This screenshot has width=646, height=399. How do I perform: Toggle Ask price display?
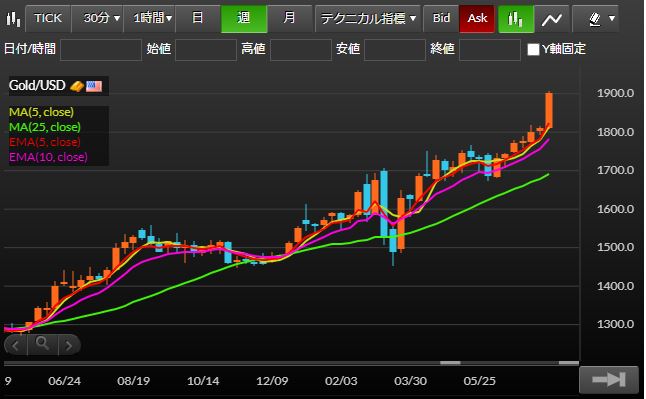tap(477, 19)
